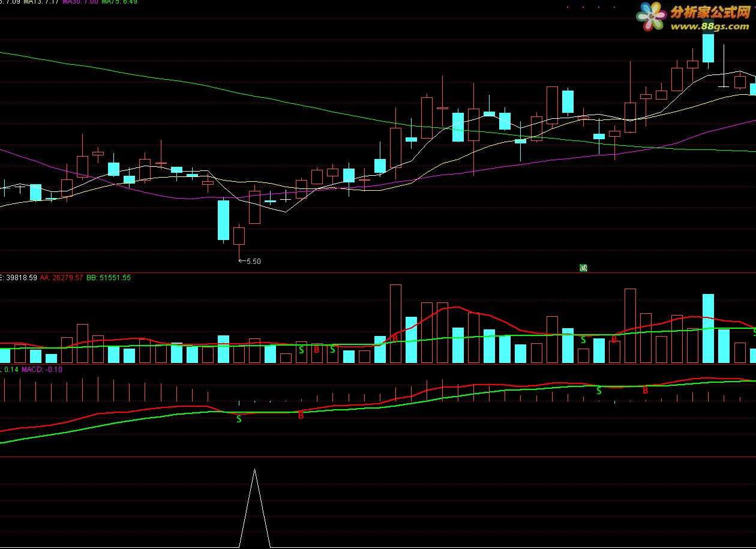Viewport: 756px width, 549px height.
Task: Click the 分析家公式网 title text
Action: (x=710, y=12)
